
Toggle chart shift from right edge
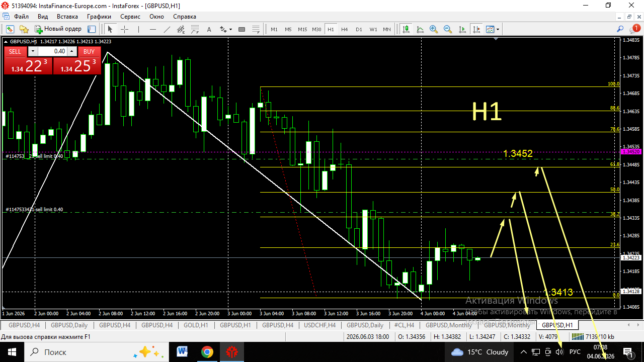[476, 29]
